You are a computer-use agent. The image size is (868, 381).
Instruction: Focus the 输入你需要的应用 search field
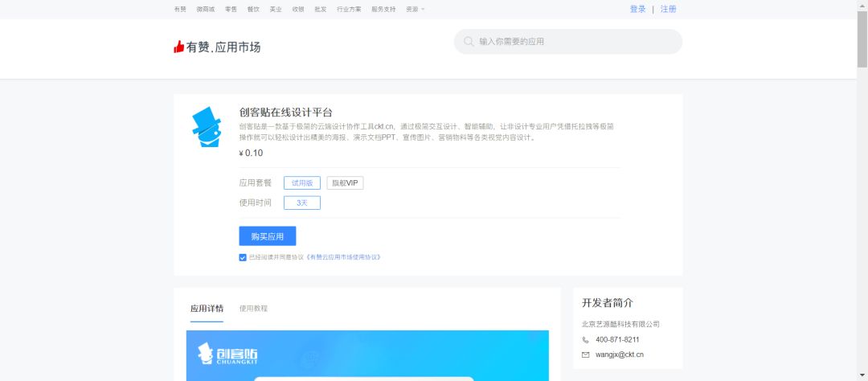tap(568, 42)
